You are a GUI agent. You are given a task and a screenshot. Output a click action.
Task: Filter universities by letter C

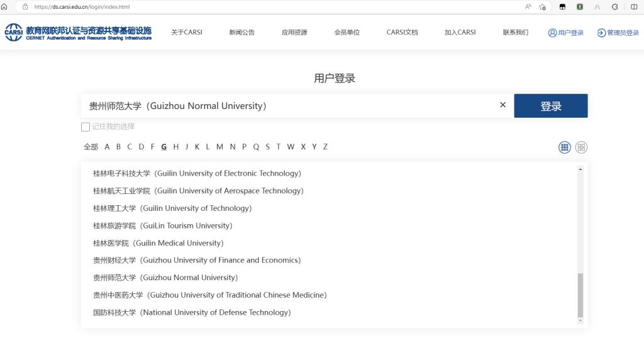click(130, 147)
